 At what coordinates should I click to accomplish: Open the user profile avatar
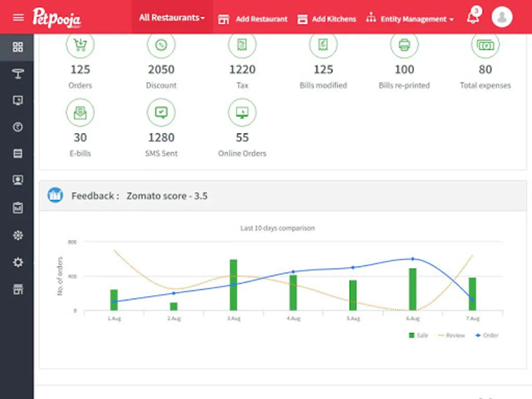(x=502, y=17)
